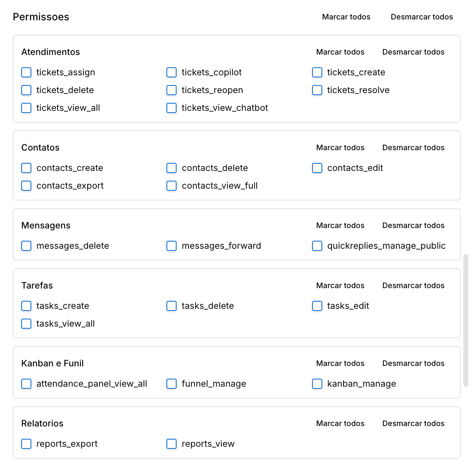Viewport: 476px width, 462px height.
Task: Click the vertical scrollbar thumb
Action: pyautogui.click(x=466, y=320)
